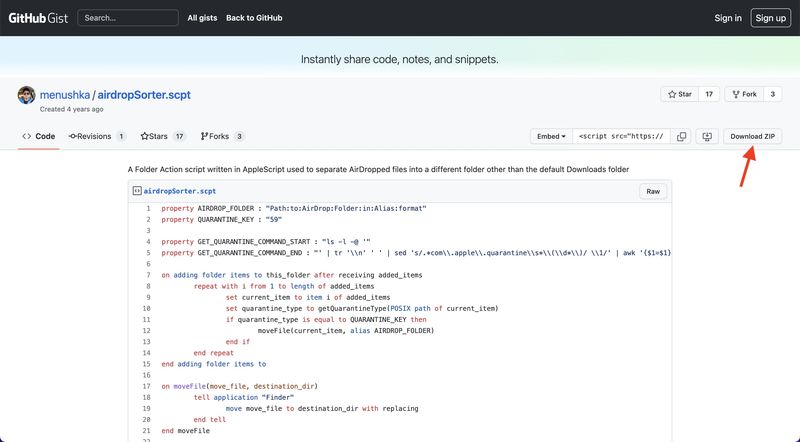This screenshot has height=442, width=800.
Task: View the Raw file
Action: pos(653,191)
